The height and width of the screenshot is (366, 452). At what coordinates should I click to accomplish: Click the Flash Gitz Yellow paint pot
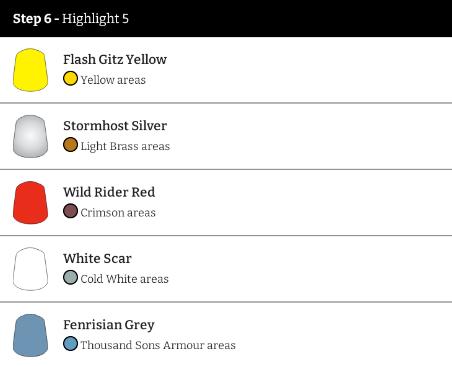(30, 70)
